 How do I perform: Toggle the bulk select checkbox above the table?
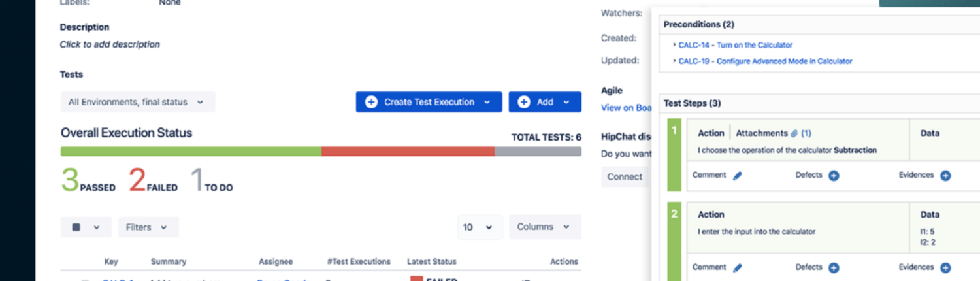tap(76, 227)
